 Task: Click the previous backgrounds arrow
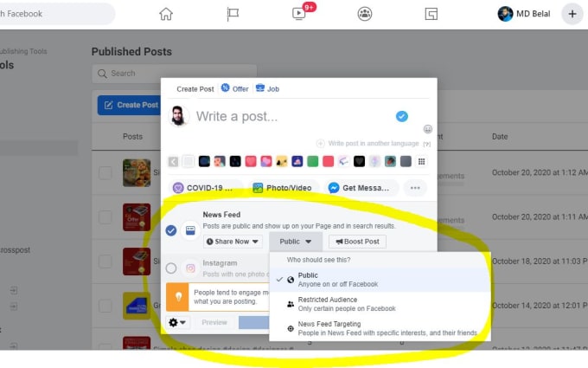tap(173, 162)
